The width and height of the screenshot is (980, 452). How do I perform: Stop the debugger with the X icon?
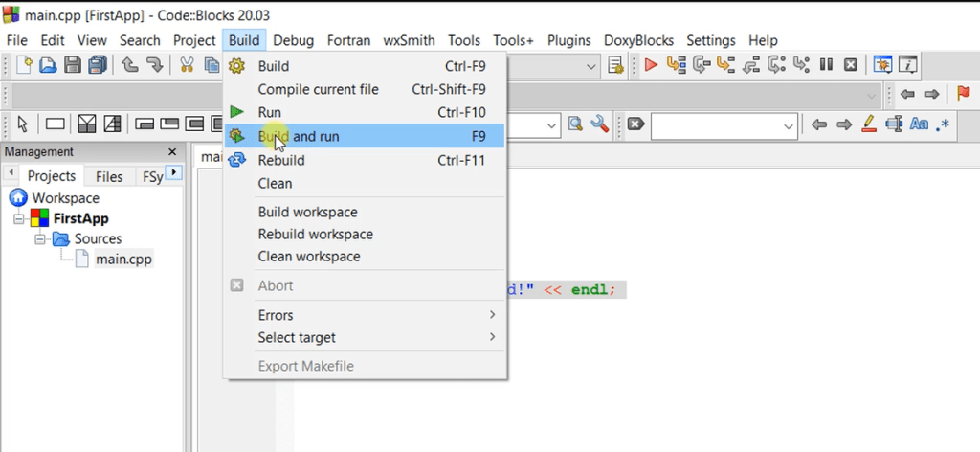point(850,64)
